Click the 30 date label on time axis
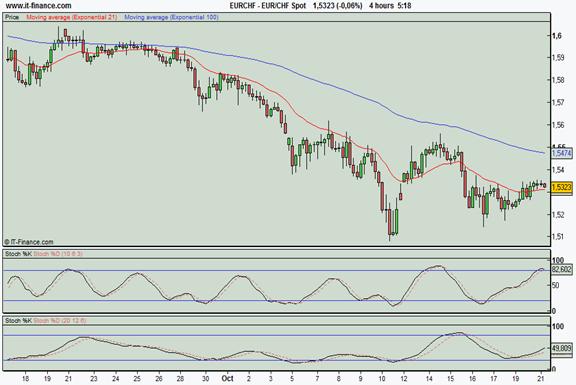576x385 pixels. point(206,379)
